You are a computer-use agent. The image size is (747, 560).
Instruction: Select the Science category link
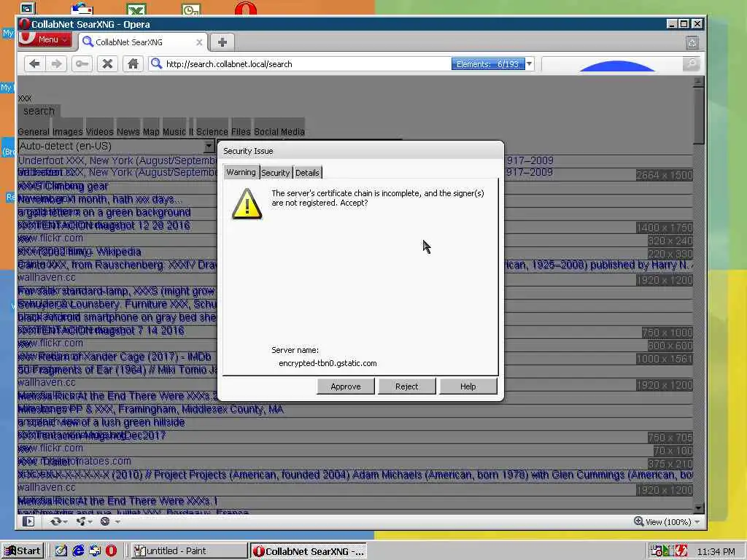coord(212,131)
